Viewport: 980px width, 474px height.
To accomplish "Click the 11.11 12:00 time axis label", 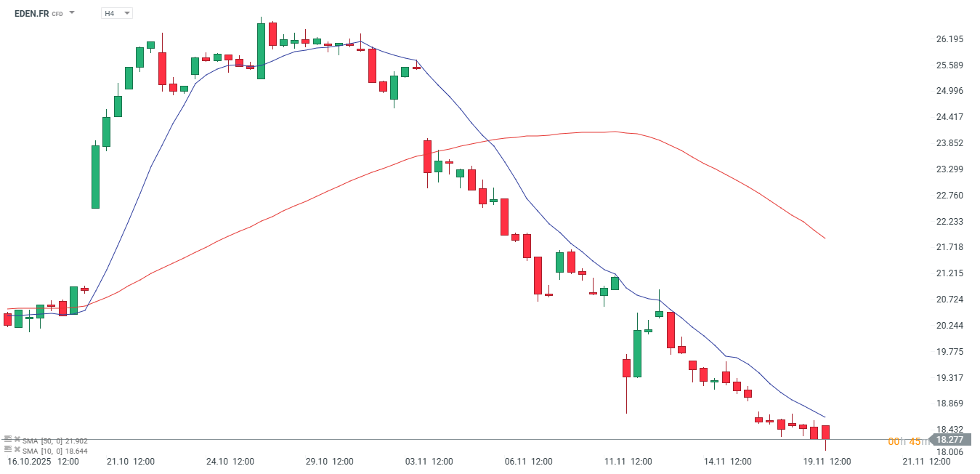I will pyautogui.click(x=628, y=462).
